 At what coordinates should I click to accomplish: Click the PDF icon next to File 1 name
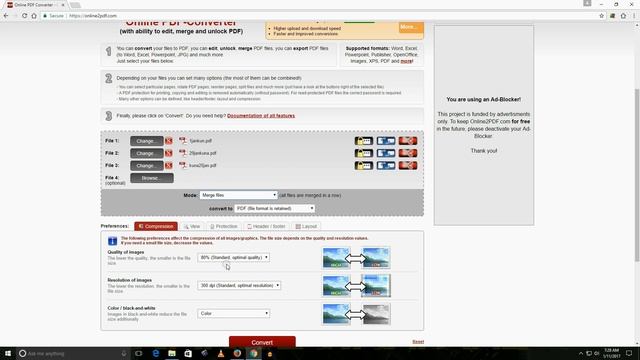tap(182, 141)
